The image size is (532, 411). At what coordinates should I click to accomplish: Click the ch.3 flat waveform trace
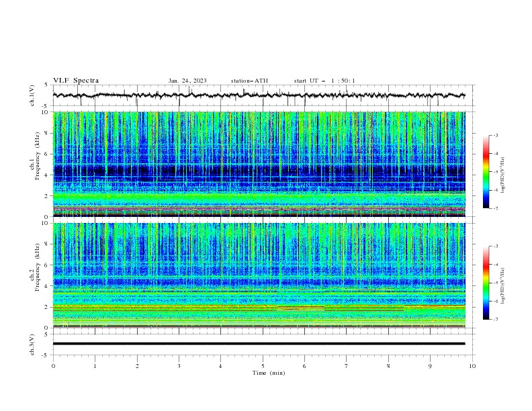point(259,344)
